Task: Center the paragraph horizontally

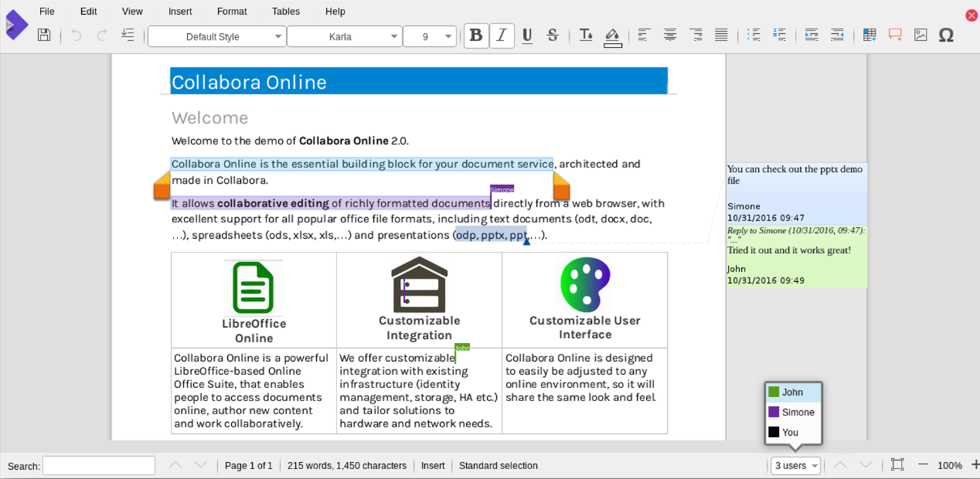Action: click(670, 35)
